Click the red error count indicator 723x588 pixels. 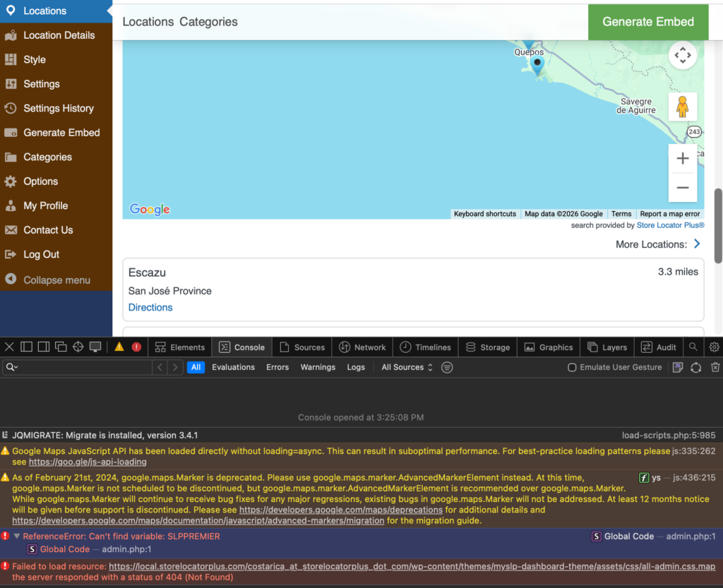pyautogui.click(x=136, y=347)
